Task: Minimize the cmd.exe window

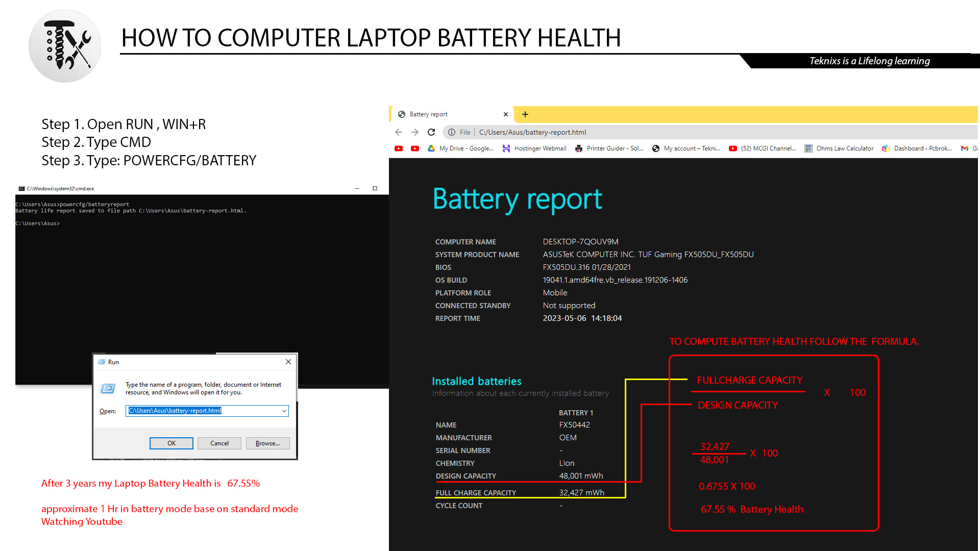Action: click(357, 188)
